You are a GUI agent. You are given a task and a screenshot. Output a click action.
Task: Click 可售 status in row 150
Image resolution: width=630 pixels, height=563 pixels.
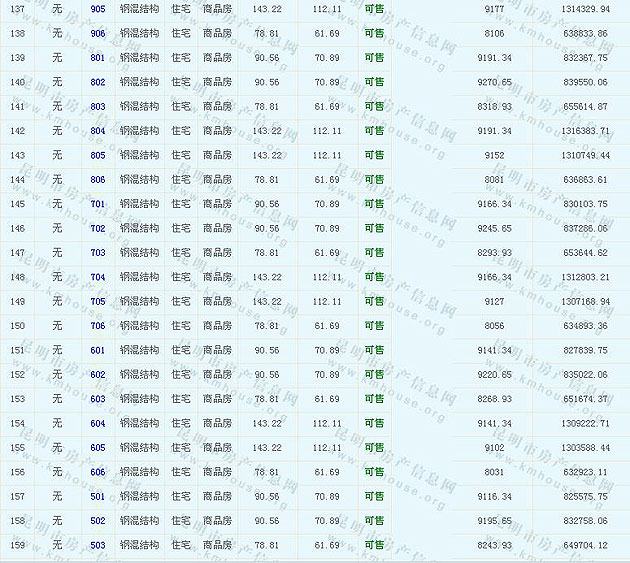(x=374, y=326)
